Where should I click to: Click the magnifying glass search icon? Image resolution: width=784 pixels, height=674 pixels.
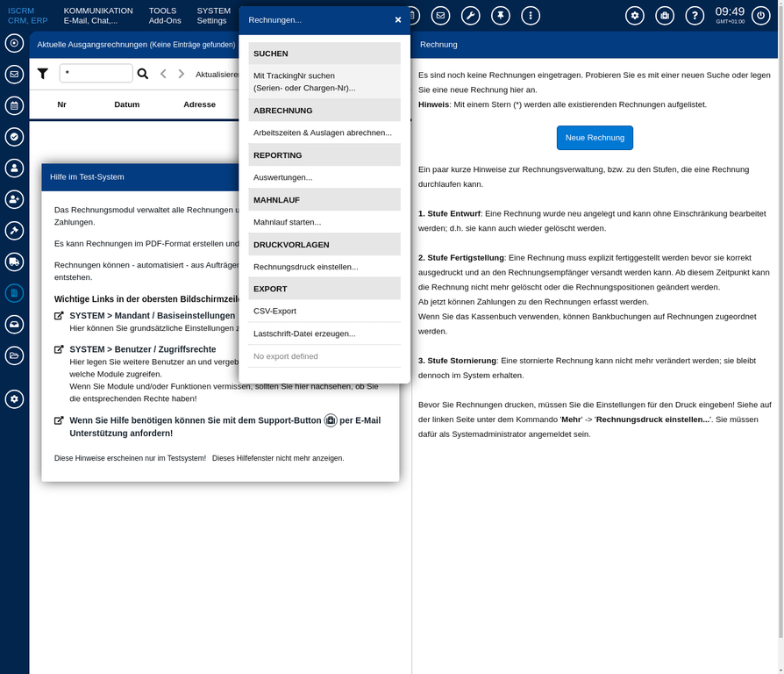click(143, 74)
